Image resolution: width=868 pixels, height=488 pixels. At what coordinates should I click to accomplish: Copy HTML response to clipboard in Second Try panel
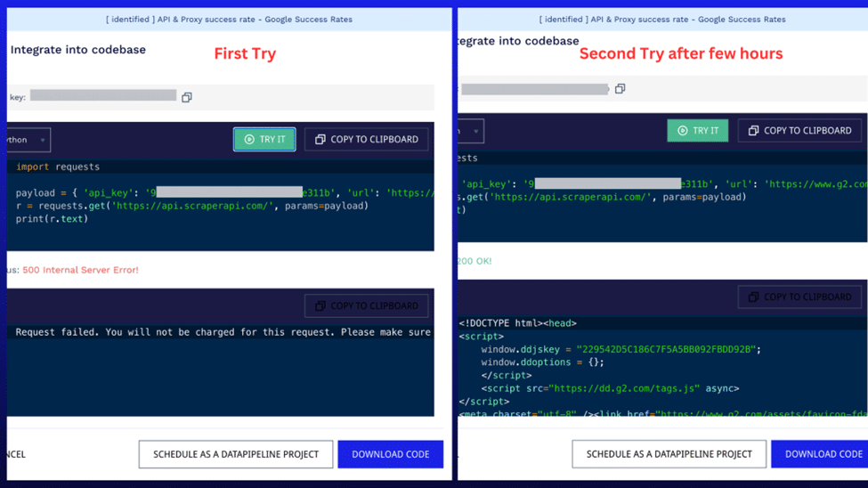click(800, 297)
